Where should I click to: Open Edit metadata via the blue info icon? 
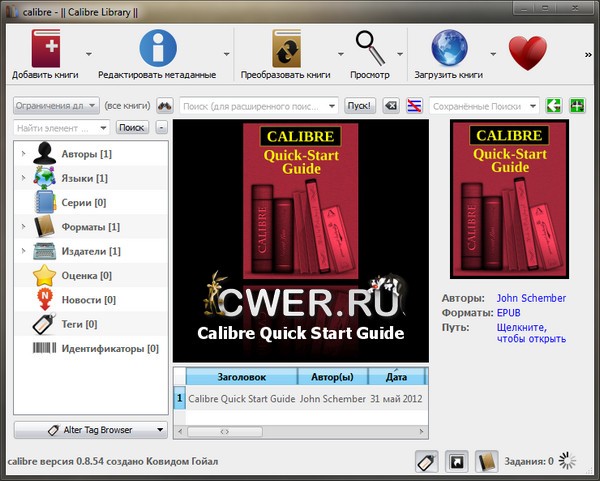(158, 49)
